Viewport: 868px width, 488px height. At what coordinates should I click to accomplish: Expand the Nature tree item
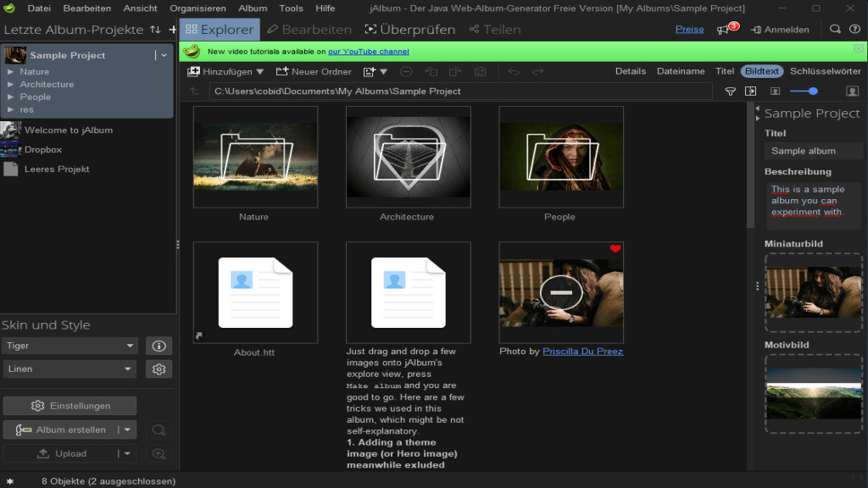pos(11,72)
